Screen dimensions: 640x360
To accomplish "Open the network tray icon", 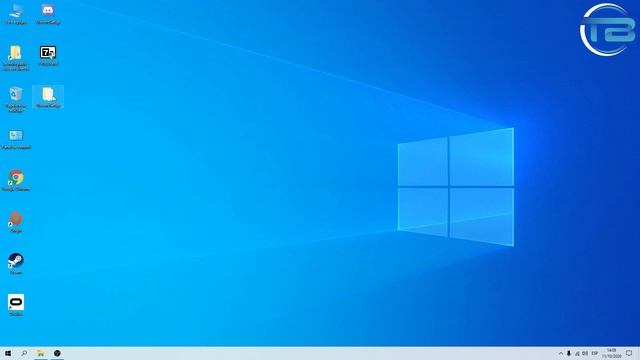I will click(x=577, y=353).
